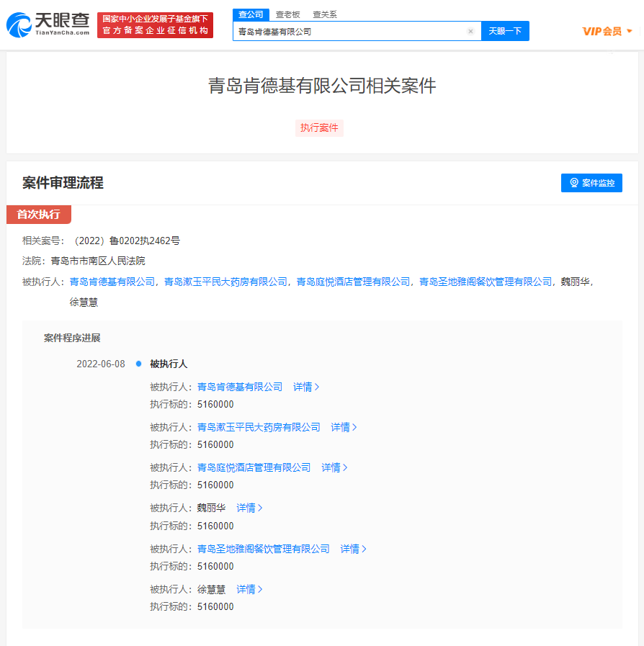
Task: Expand 详情 for 徐慧慧
Action: [x=249, y=589]
